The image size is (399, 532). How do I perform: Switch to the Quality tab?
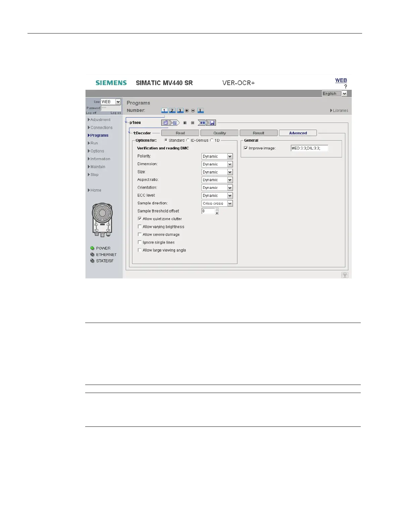[x=220, y=133]
